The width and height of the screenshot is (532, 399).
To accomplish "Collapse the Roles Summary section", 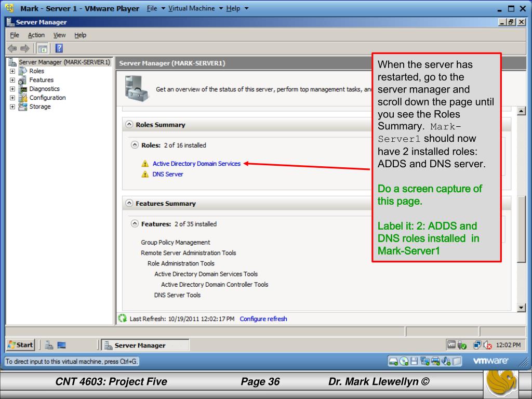I will (x=129, y=124).
